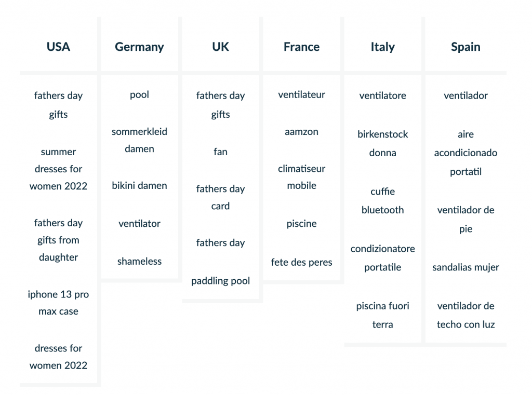Select the France column header
532x395 pixels.
click(301, 47)
